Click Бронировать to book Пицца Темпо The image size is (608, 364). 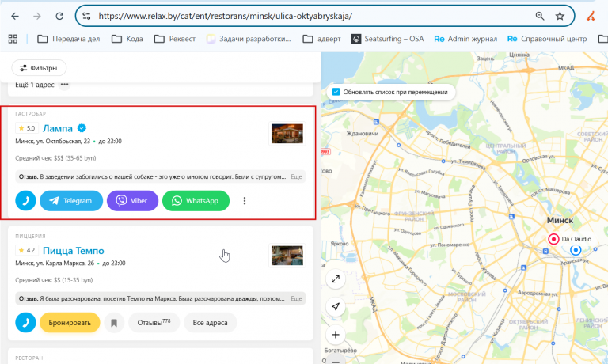pyautogui.click(x=70, y=323)
